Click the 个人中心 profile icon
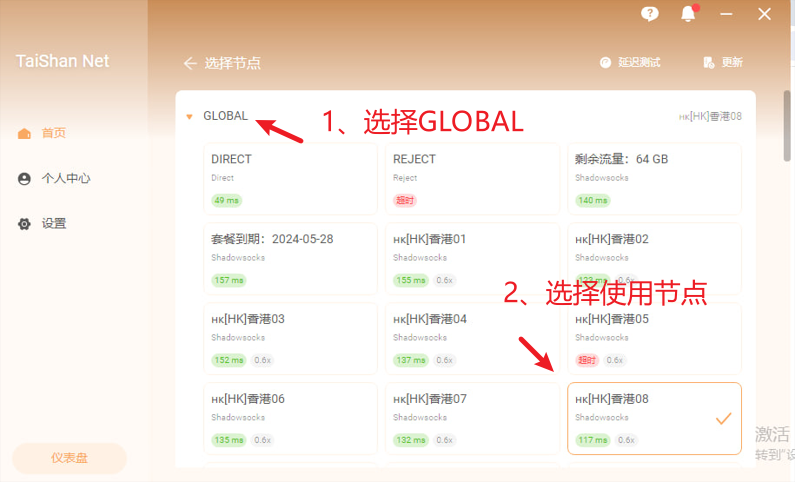Image resolution: width=795 pixels, height=482 pixels. coord(24,179)
